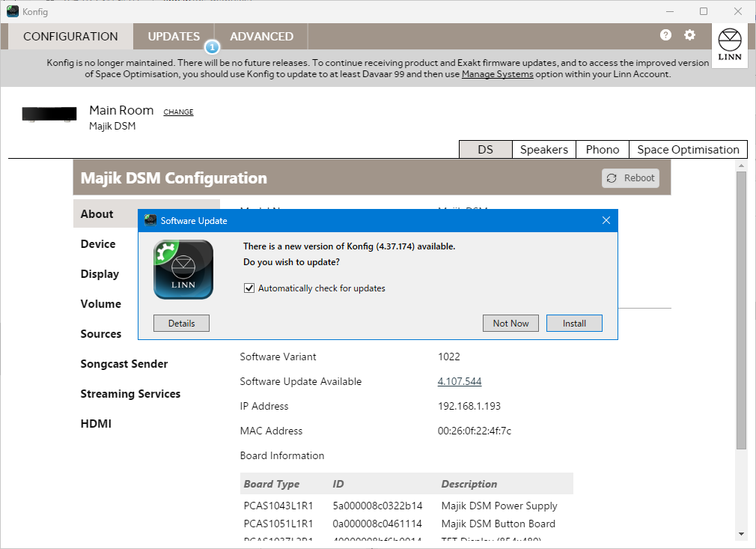
Task: Close the Software Update dialog
Action: pyautogui.click(x=606, y=220)
